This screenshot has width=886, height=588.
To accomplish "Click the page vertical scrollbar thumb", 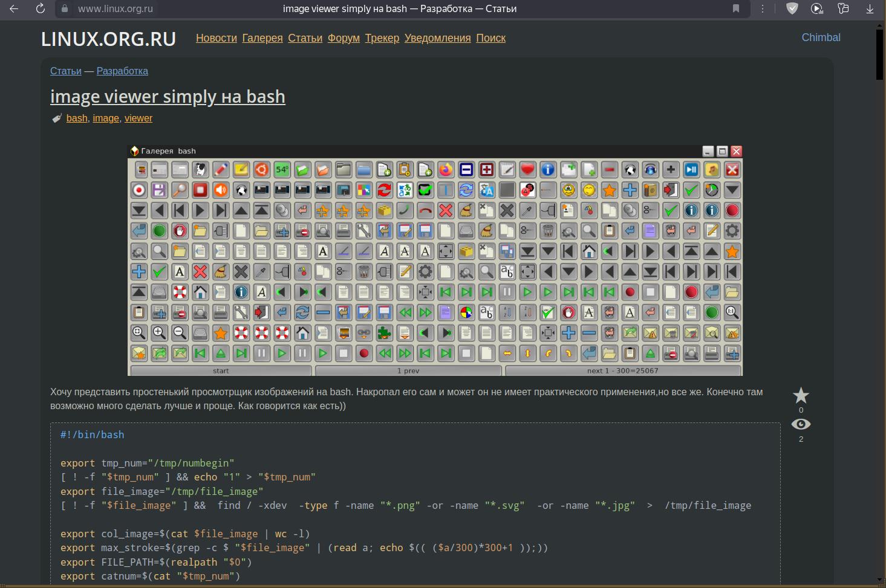I will coord(879,54).
